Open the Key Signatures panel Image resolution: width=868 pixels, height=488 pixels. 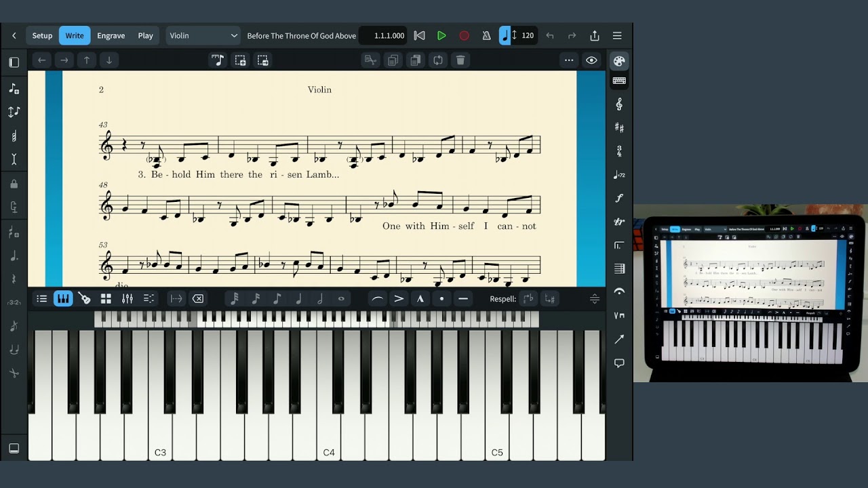(619, 127)
